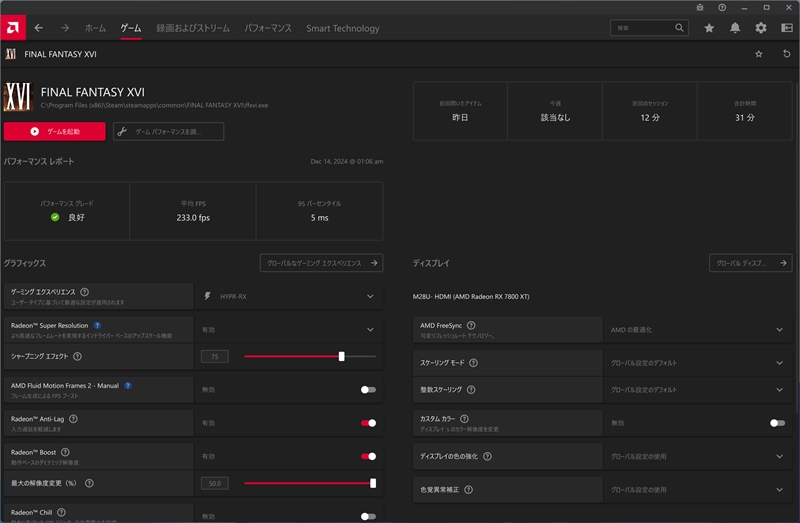This screenshot has width=800, height=523.
Task: Show info for Radeon Super Resolution
Action: pos(97,326)
